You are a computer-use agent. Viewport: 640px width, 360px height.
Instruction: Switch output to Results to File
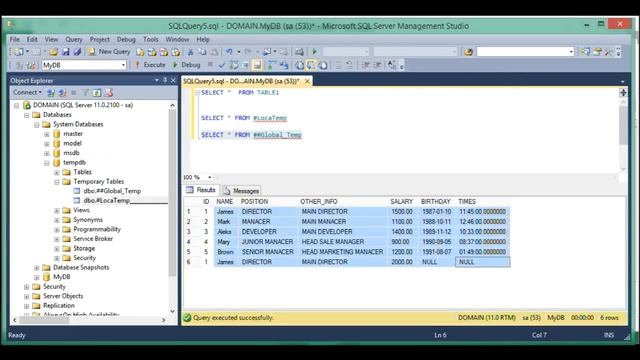pos(323,65)
